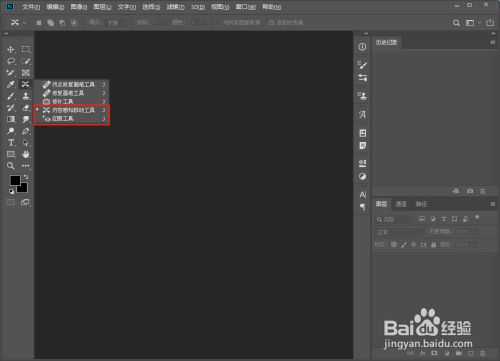The width and height of the screenshot is (500, 361).
Task: Select the Path Selection tool
Action: tap(26, 143)
